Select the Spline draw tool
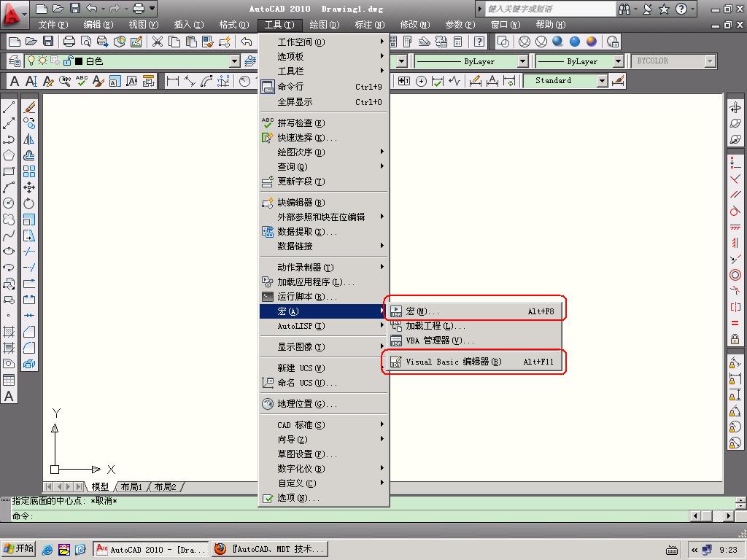The width and height of the screenshot is (747, 560). [9, 236]
